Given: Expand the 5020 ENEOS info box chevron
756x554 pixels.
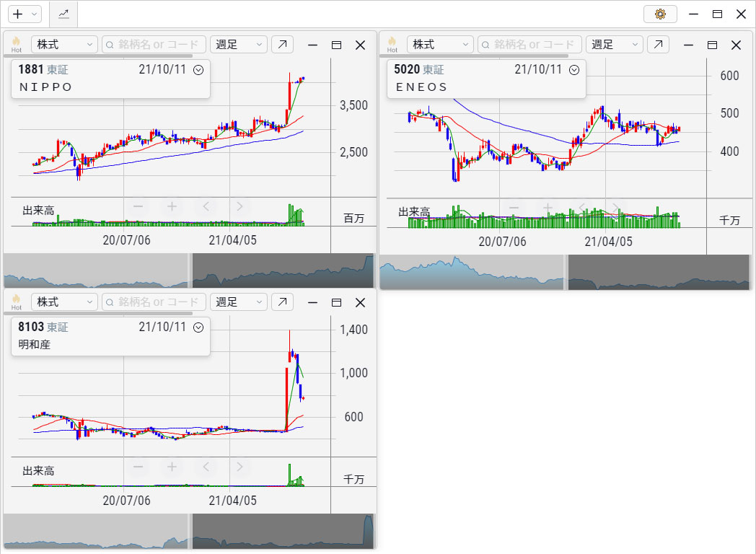Looking at the screenshot, I should [573, 70].
